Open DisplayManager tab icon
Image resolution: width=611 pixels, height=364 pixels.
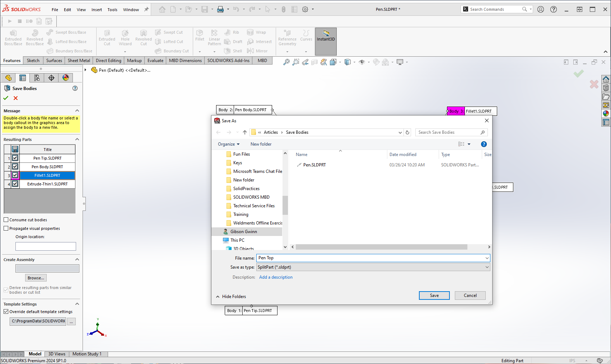point(66,78)
